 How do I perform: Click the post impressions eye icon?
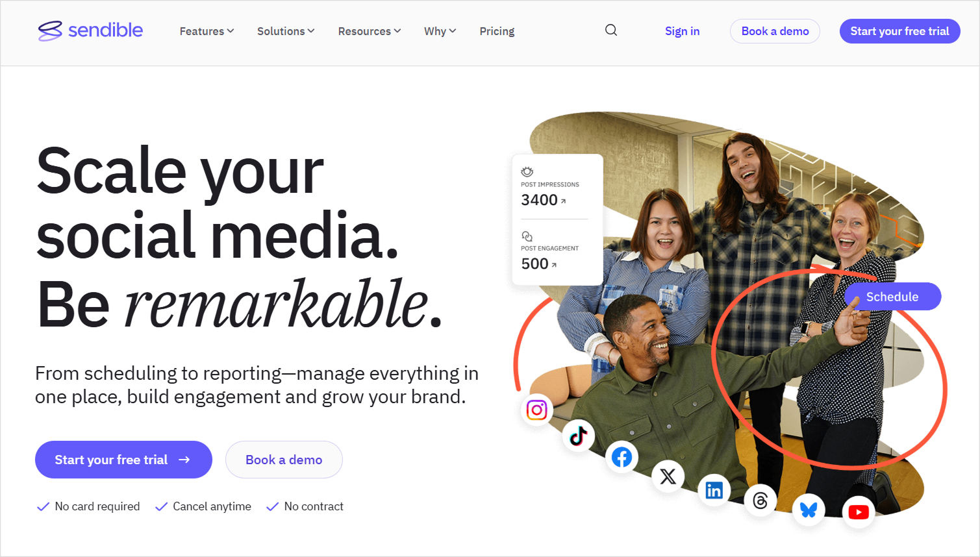[x=527, y=171]
